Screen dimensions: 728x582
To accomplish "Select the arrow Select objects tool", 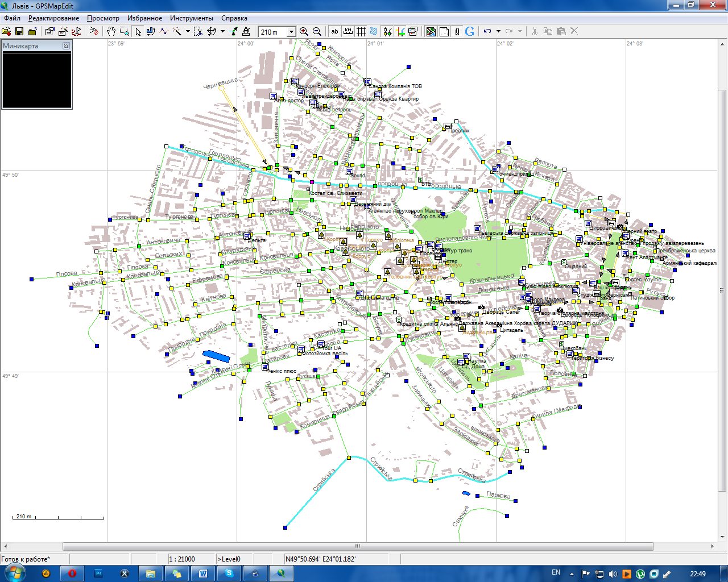I will pos(138,31).
